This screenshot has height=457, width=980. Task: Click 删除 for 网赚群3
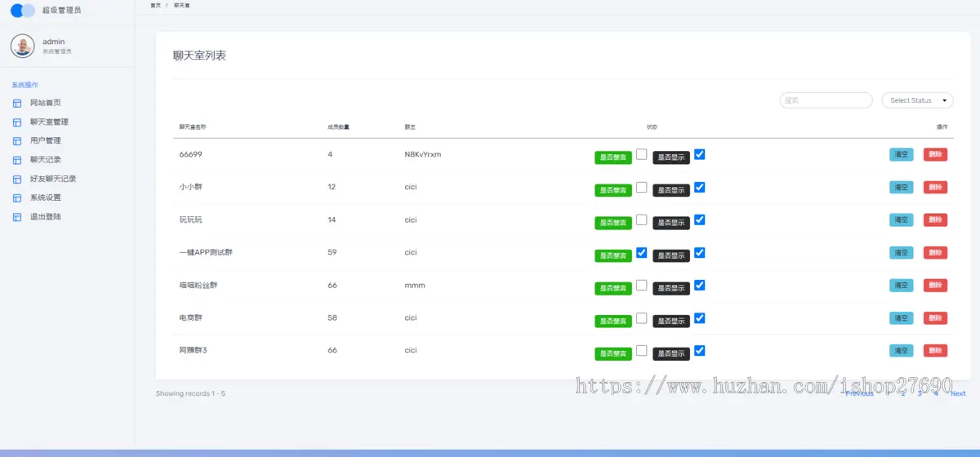935,350
